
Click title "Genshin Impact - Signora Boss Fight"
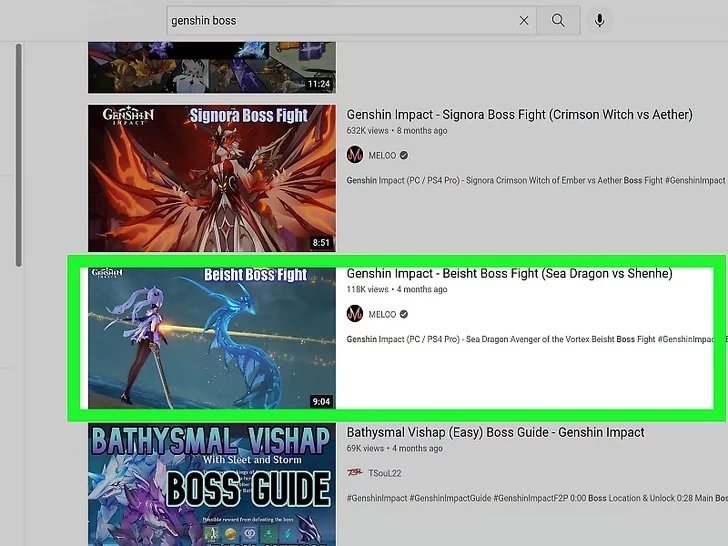tap(520, 115)
